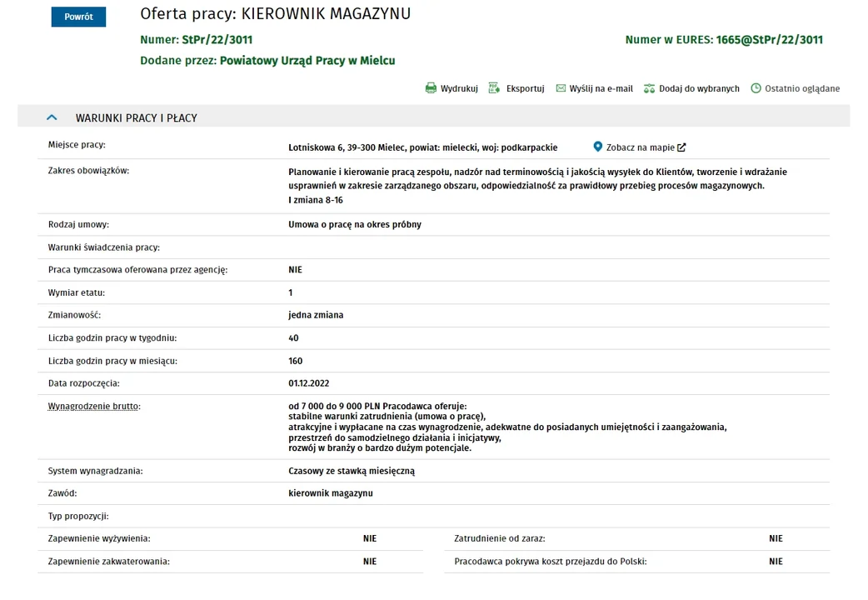Viewport: 868px width, 600px height.
Task: Click the Liczba godzin pracy w miesiącu label
Action: (x=113, y=361)
